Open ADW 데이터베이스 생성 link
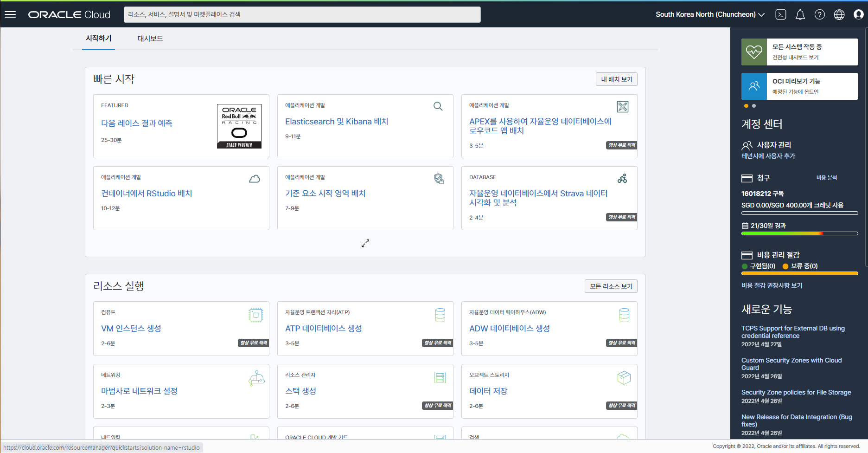Viewport: 868px width, 453px height. pyautogui.click(x=510, y=329)
